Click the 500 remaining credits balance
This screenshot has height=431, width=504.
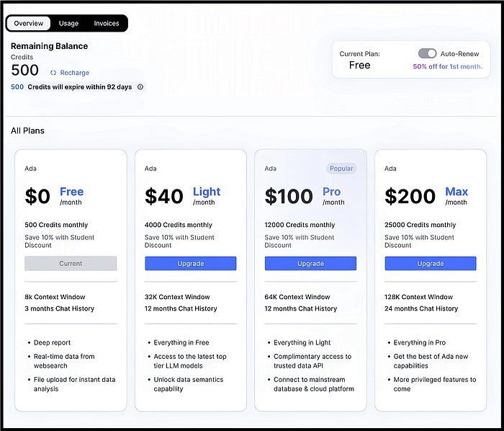click(24, 70)
